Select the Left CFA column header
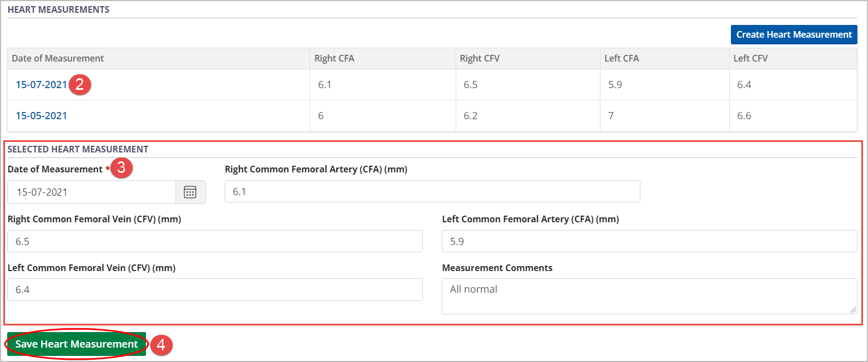 point(622,58)
